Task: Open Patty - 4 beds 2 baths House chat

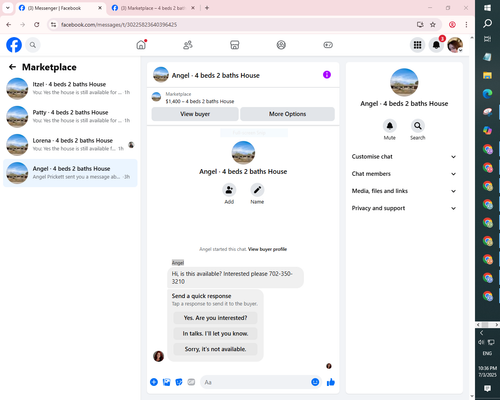Action: tap(70, 117)
